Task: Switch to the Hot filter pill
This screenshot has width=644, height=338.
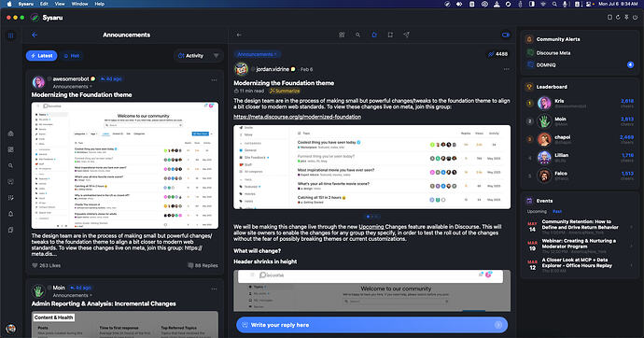Action: coord(71,55)
